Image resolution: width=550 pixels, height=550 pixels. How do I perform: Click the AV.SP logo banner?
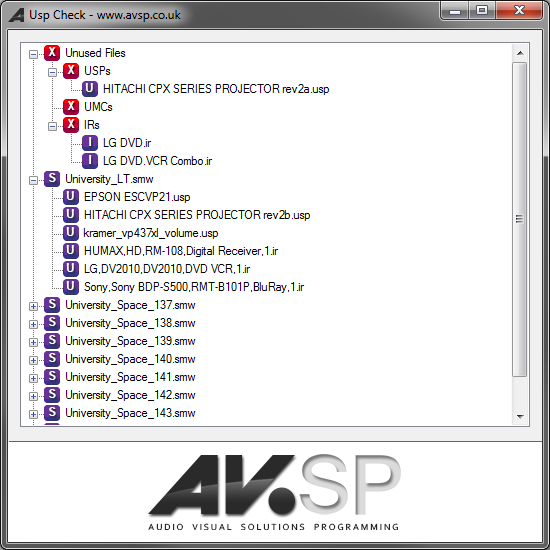point(275,492)
